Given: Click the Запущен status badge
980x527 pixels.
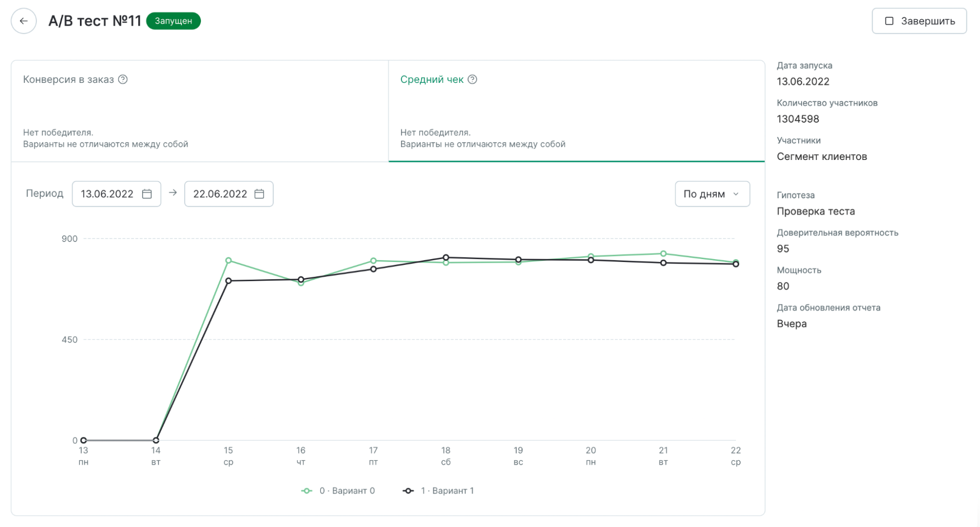Looking at the screenshot, I should click(174, 21).
